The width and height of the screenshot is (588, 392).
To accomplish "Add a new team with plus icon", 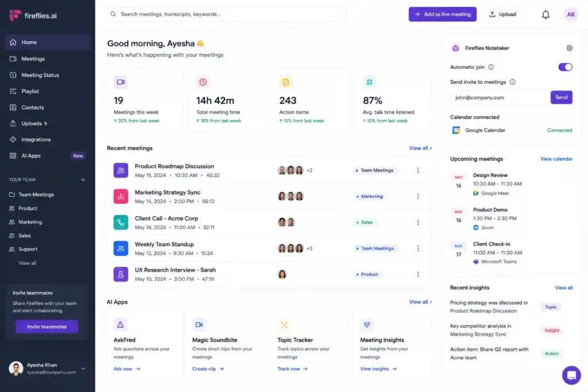I will 83,180.
